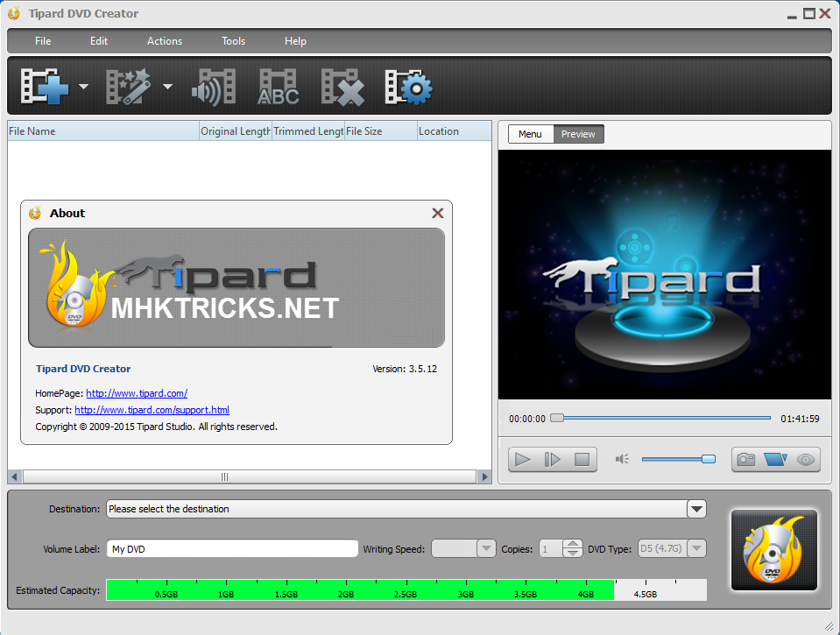The image size is (840, 635).
Task: Click the Tipard flame icon in title bar
Action: click(15, 13)
